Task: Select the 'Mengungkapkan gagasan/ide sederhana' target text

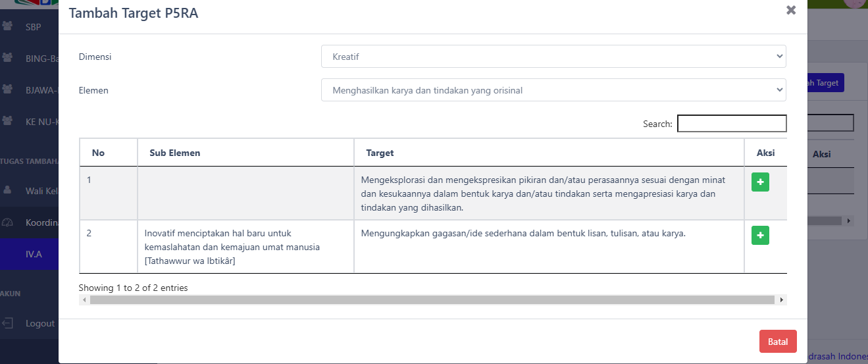Action: tap(524, 233)
